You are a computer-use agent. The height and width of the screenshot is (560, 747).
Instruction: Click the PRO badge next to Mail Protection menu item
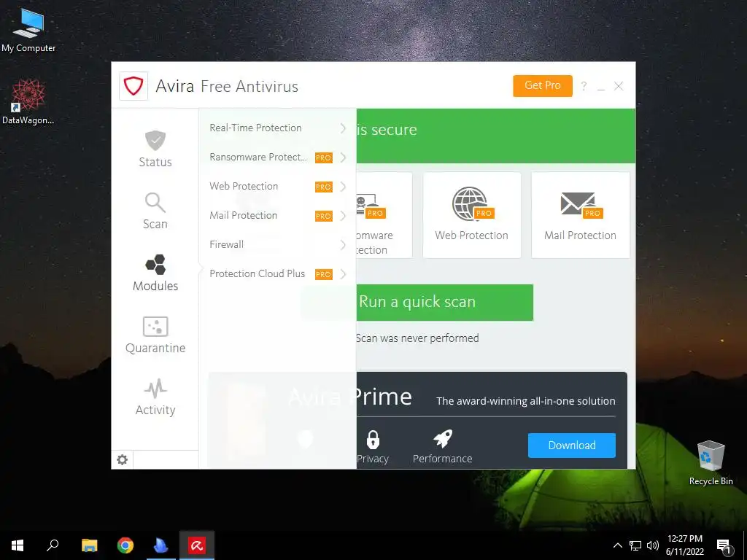click(x=323, y=216)
